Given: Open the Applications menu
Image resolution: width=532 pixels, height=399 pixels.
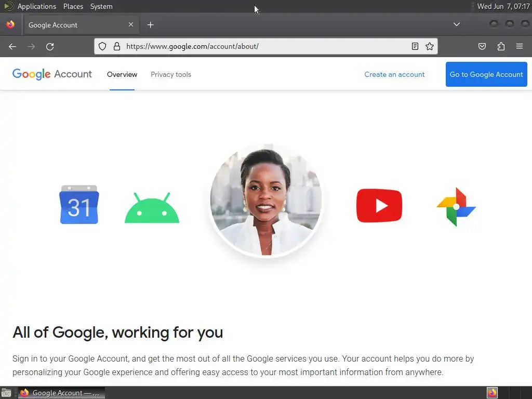Looking at the screenshot, I should (37, 6).
